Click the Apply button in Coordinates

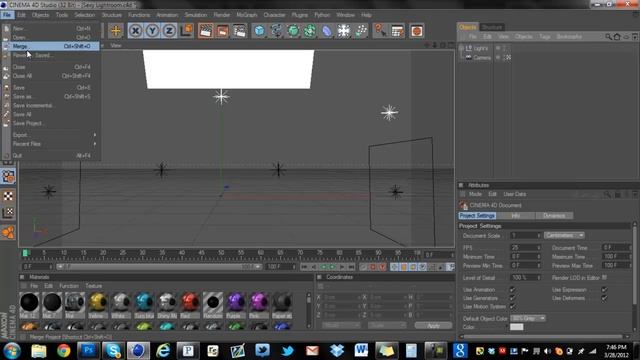click(x=433, y=325)
